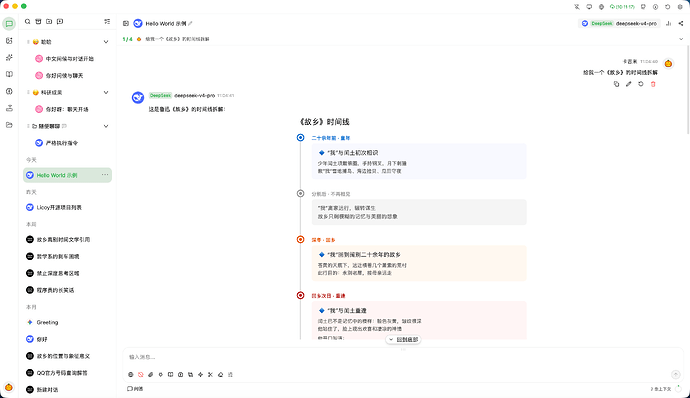Screen dimensions: 690x398
Task: Click the gray second timeline node
Action: (301, 193)
